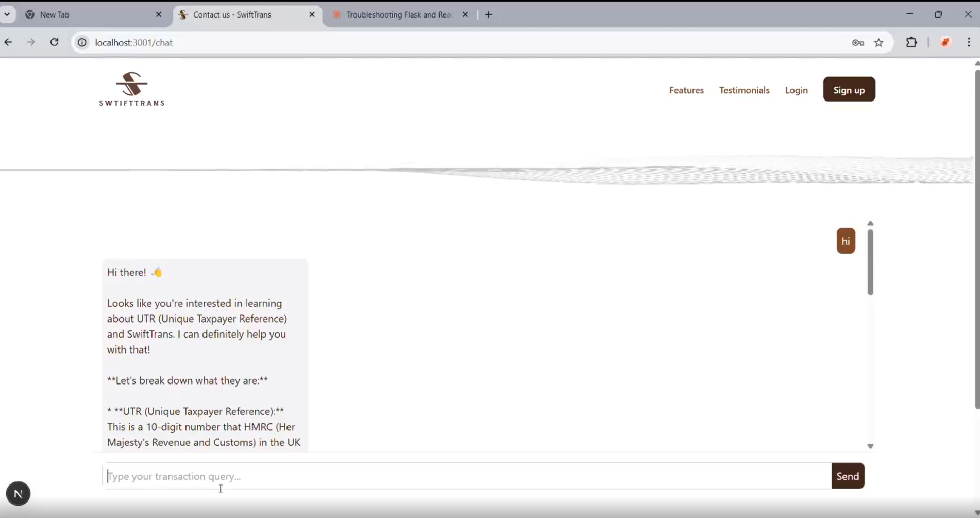Screen dimensions: 980x518
Task: Switch to the New Tab tab
Action: (93, 14)
